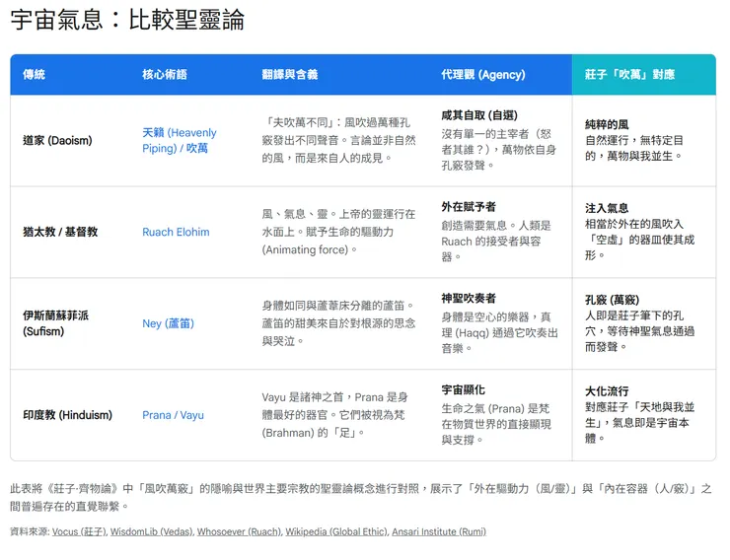Select the 道家 (Daoism) row label
730x560 pixels.
[57, 140]
